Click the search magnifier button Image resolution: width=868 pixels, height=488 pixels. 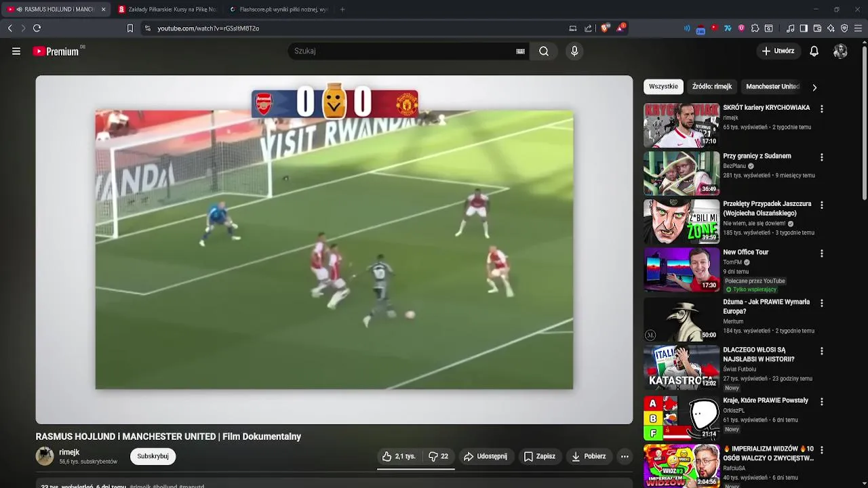(x=544, y=51)
